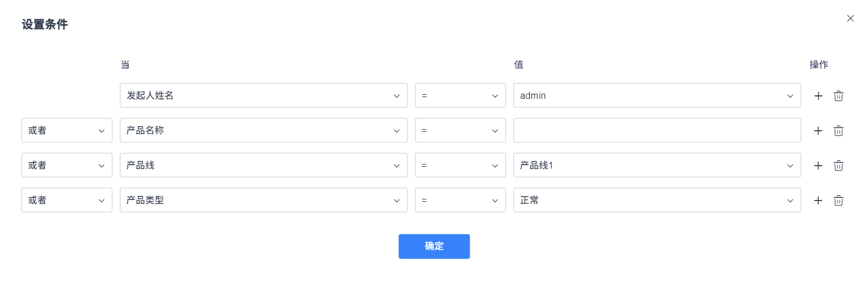Screen dimensions: 868x293
Task: Add a condition after the 产品类型 row
Action: coord(818,201)
